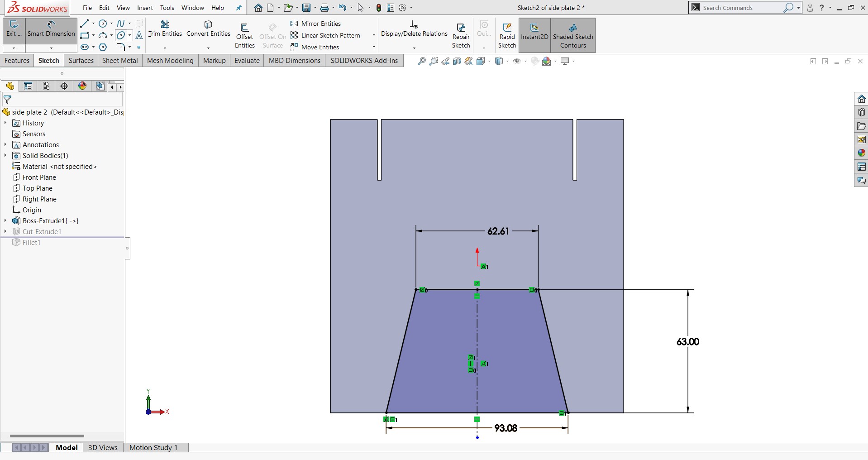Select the 3 Point Arc tool
The height and width of the screenshot is (460, 868).
[x=103, y=35]
